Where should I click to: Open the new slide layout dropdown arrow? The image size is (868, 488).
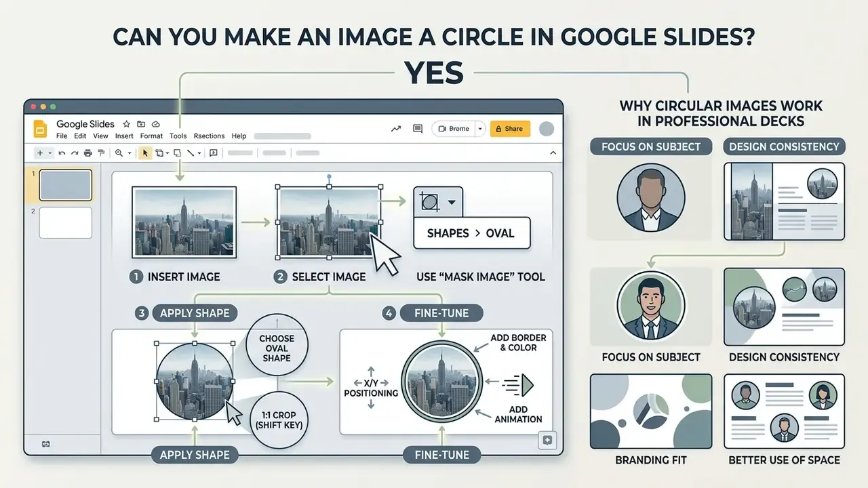[50, 154]
